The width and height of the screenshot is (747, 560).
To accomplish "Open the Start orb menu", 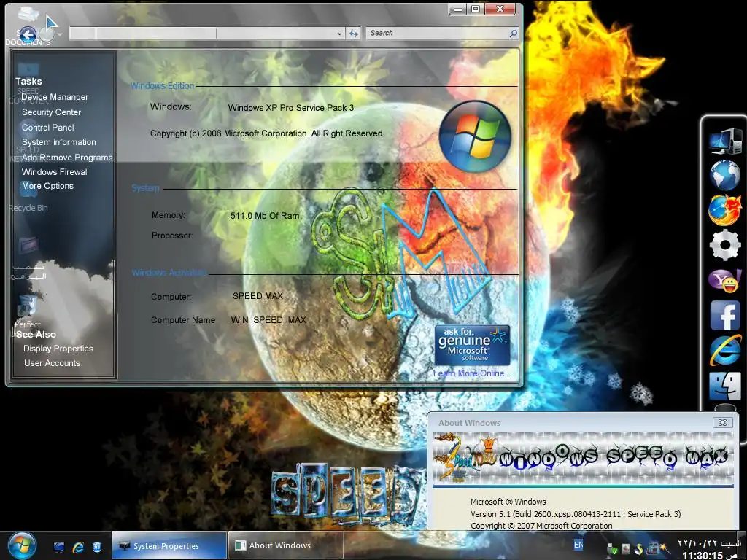I will pos(21,545).
